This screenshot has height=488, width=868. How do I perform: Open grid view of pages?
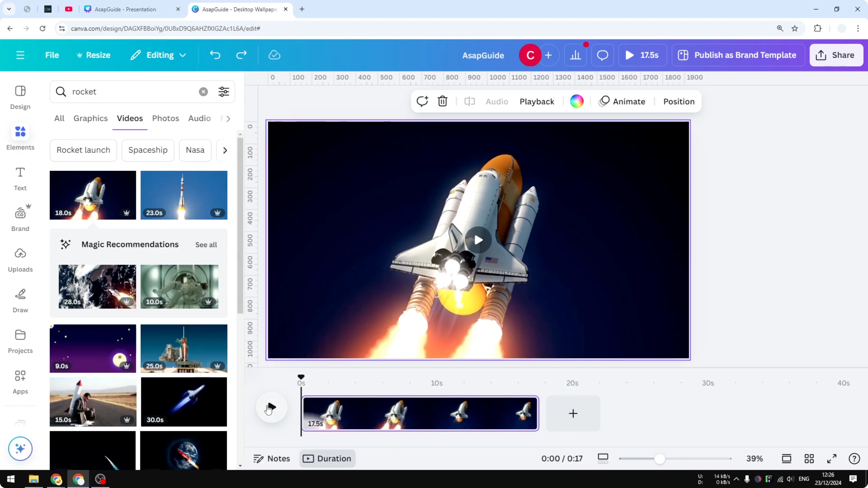click(809, 458)
